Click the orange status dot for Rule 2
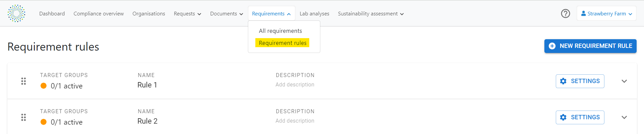The image size is (644, 134). (44, 122)
